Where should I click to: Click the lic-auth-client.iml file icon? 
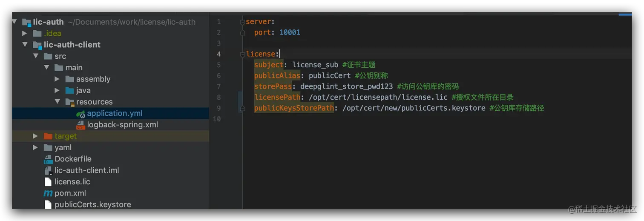coord(48,170)
